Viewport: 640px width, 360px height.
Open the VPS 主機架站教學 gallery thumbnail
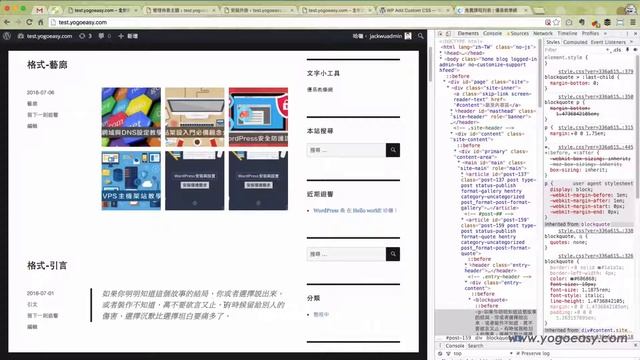(x=131, y=180)
